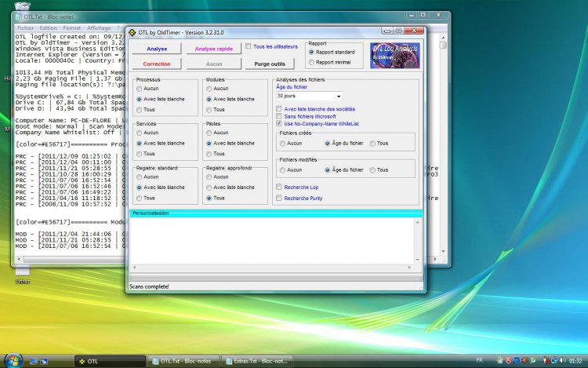The image size is (588, 368).
Task: Click the OTL icon in the title bar
Action: point(132,33)
